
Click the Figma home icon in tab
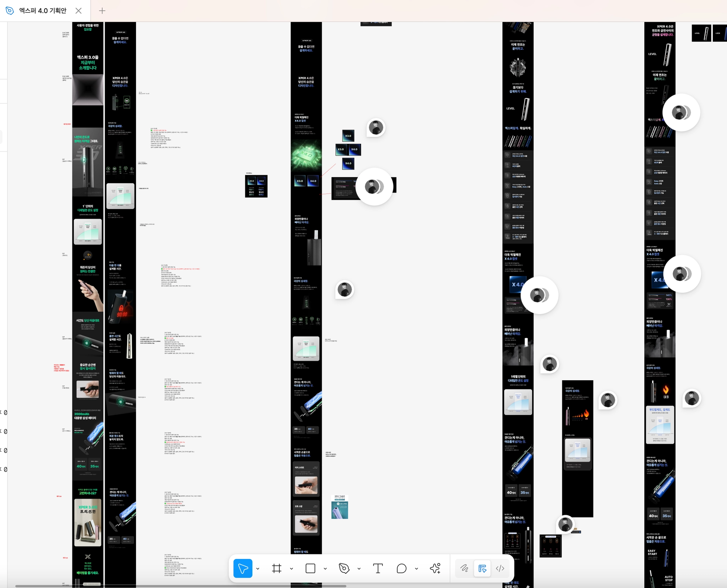[x=10, y=11]
